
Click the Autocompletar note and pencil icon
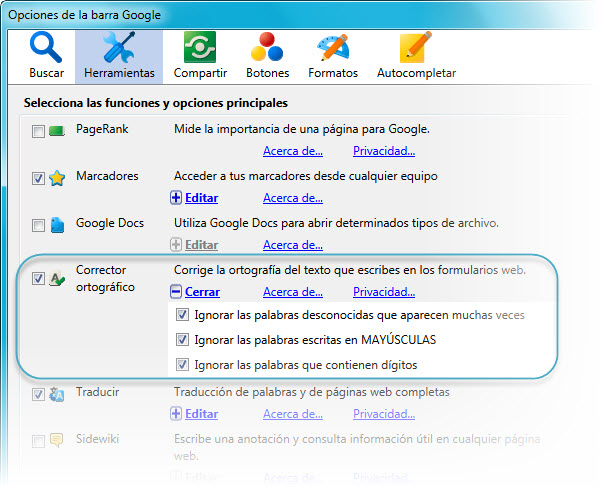point(416,47)
